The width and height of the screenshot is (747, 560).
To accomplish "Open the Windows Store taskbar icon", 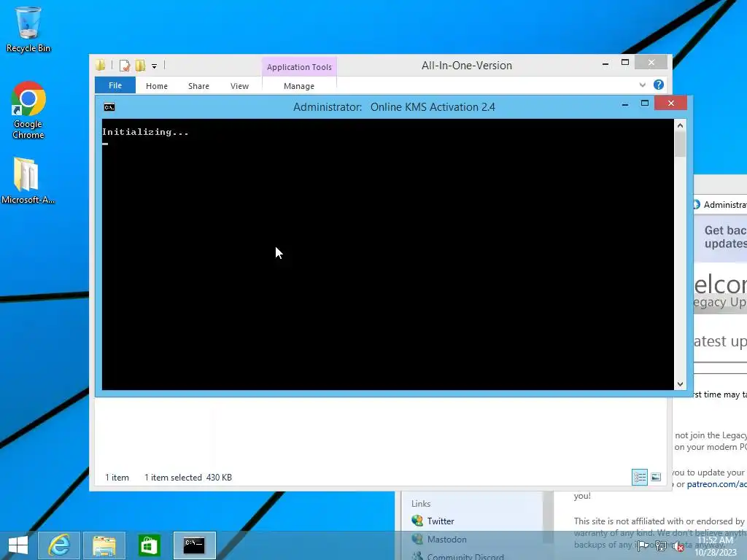I will 149,545.
